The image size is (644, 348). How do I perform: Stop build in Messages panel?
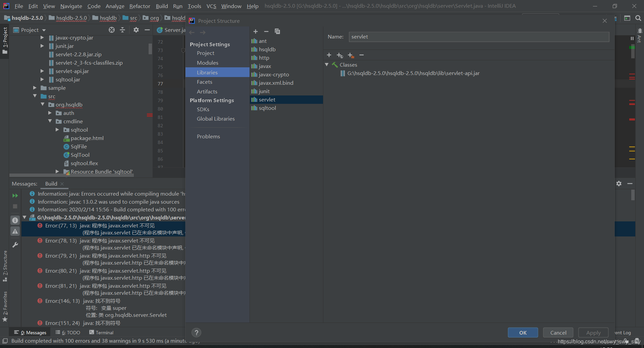point(15,206)
